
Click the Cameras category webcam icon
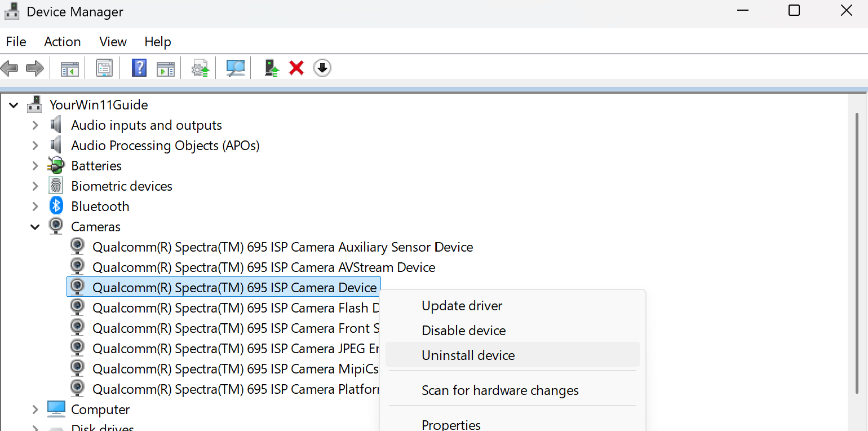pos(56,226)
